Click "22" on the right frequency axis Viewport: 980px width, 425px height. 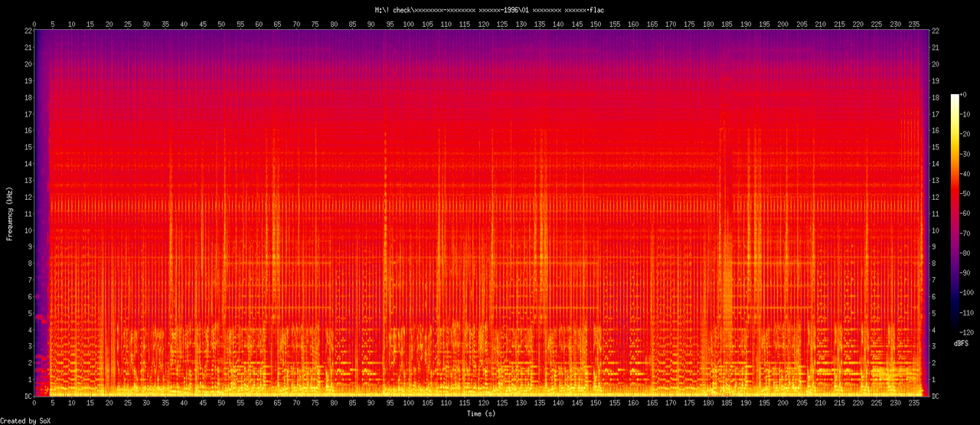937,31
